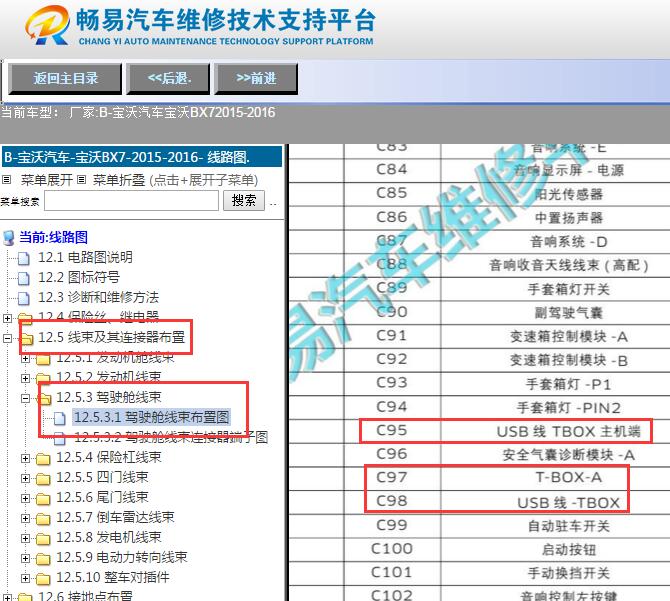
Task: Expand the 12.5.1 发动机舱线束 node
Action: (25, 358)
